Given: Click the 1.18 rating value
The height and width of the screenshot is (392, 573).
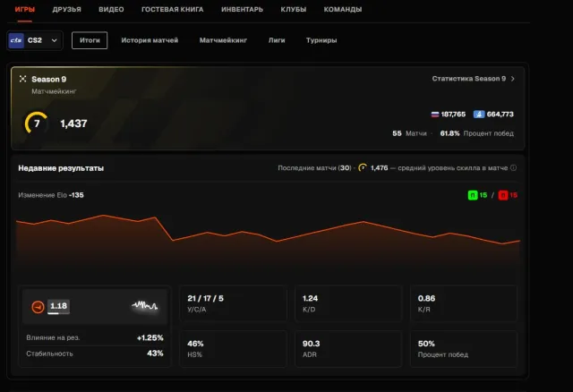Looking at the screenshot, I should tap(58, 306).
